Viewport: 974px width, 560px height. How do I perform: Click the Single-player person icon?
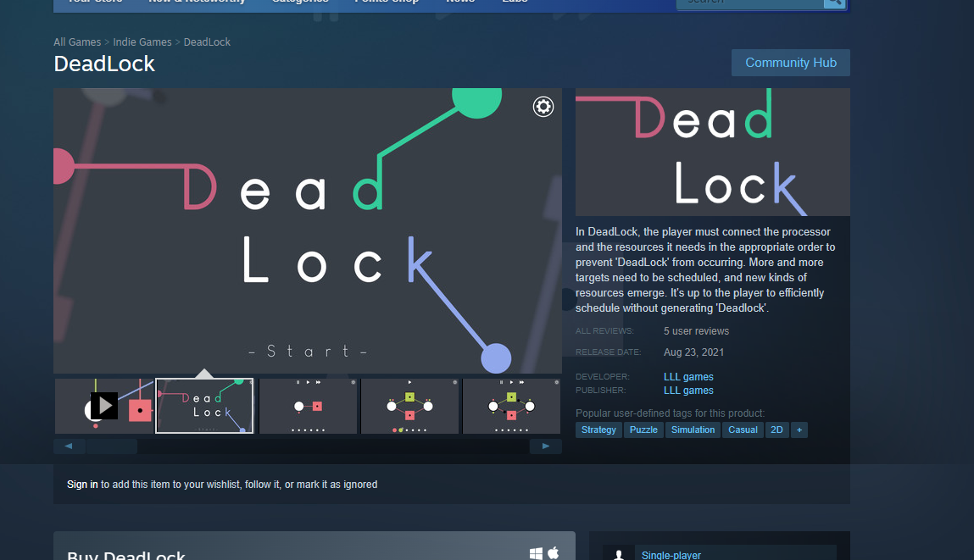(619, 554)
